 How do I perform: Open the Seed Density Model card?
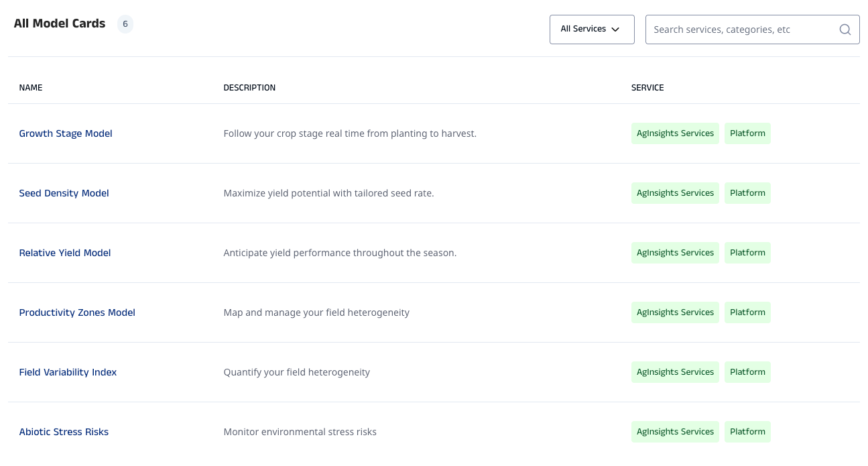pos(64,193)
